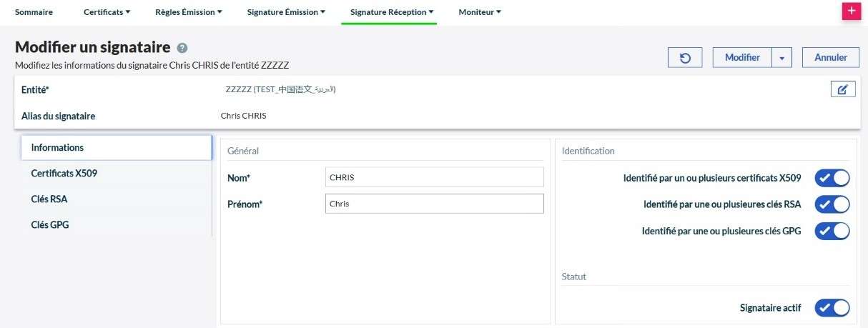Open the Certificats dropdown menu
The height and width of the screenshot is (328, 868).
click(107, 12)
